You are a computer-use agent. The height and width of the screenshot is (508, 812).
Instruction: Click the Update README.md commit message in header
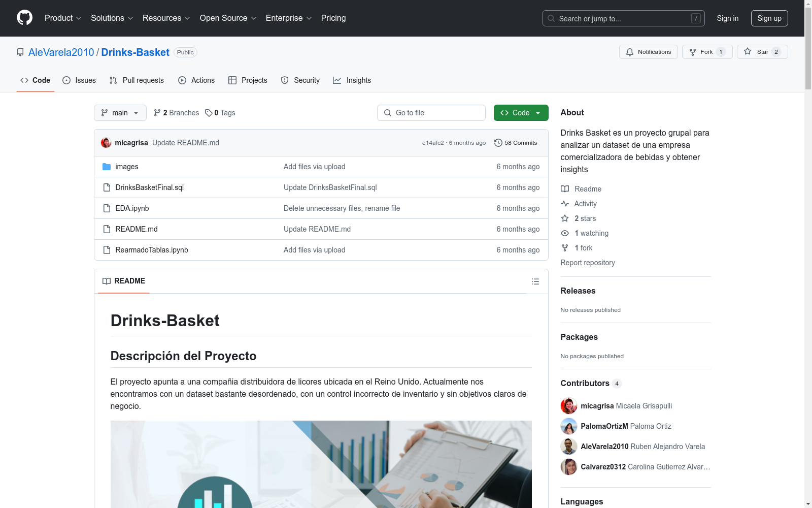click(x=186, y=143)
